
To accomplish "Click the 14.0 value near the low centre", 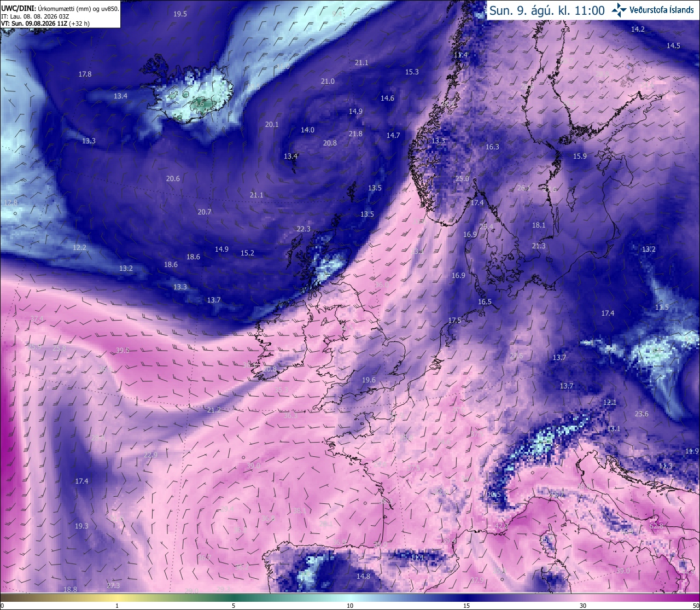I will [x=307, y=130].
